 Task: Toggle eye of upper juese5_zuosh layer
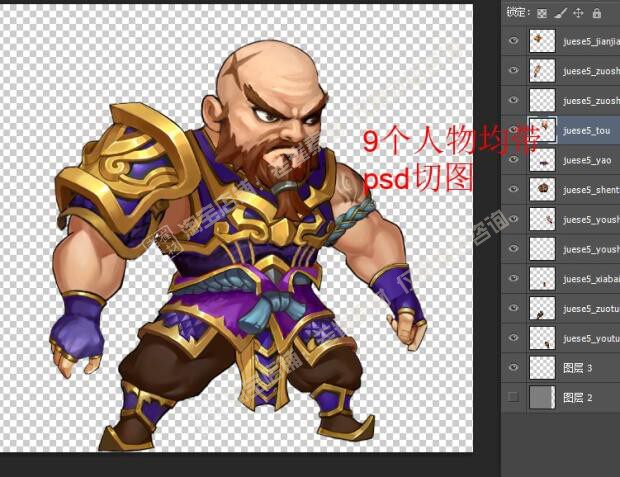point(514,70)
